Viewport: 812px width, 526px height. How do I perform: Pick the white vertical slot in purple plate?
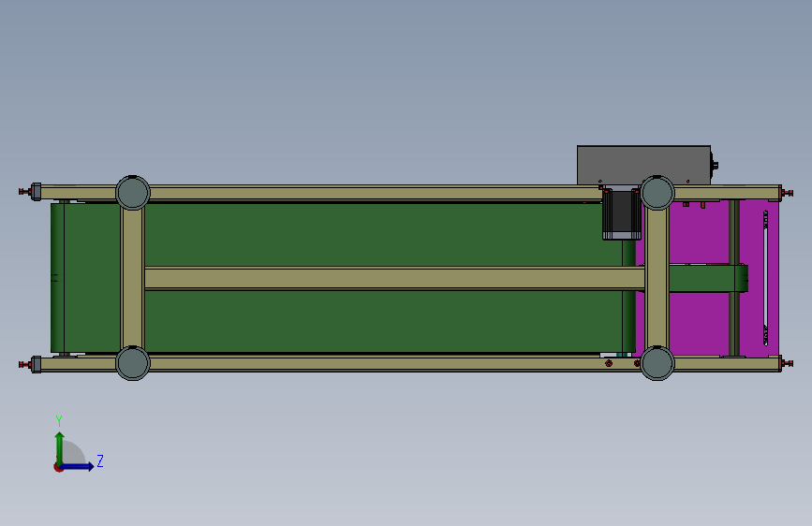[x=766, y=278]
